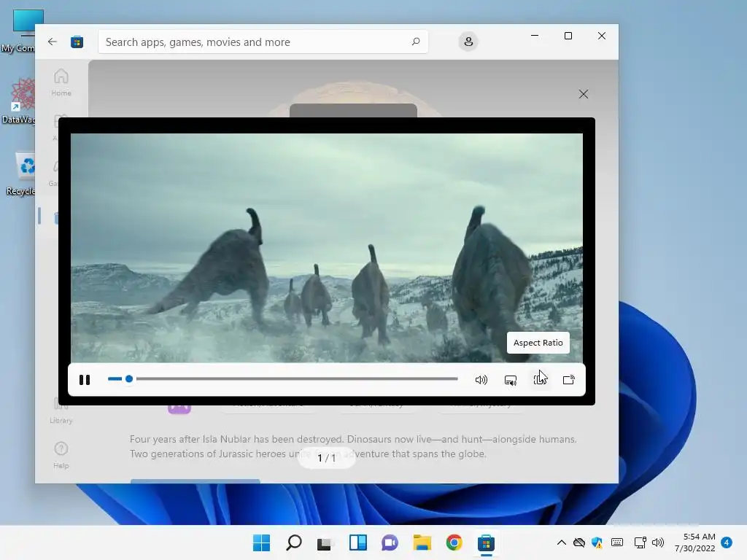Click the video seek bar track

(282, 378)
